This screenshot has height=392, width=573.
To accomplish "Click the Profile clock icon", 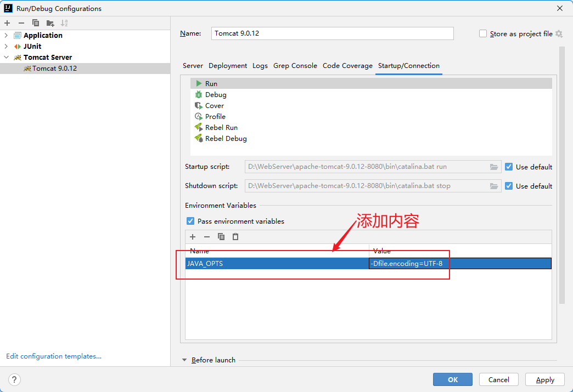I will click(199, 116).
